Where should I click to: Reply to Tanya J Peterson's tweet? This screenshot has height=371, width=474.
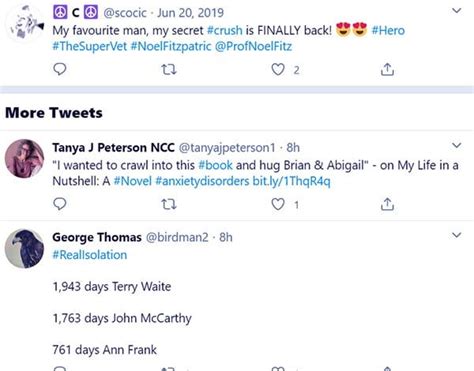click(x=60, y=204)
